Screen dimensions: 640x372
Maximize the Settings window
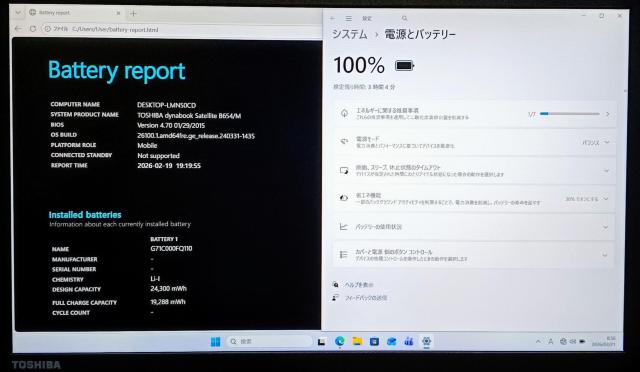tap(601, 16)
